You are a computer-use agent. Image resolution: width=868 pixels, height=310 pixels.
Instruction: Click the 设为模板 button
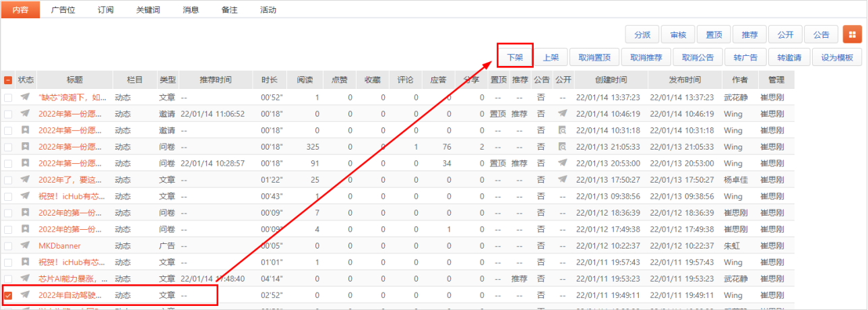click(x=838, y=57)
